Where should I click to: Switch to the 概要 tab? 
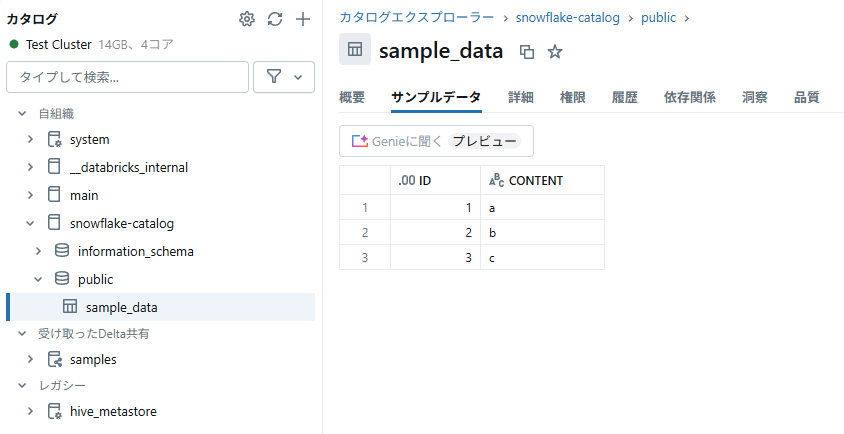(352, 97)
